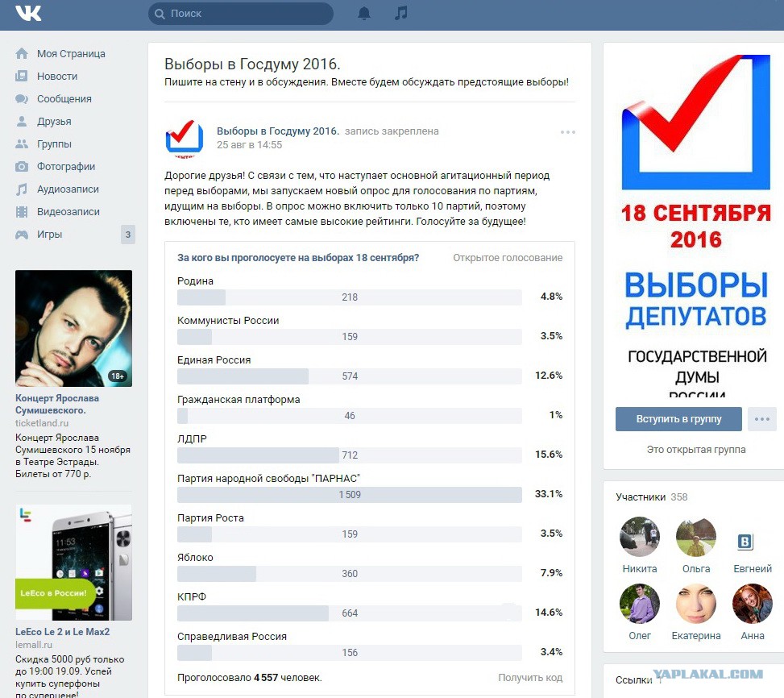Open Группы menu entry
Screen dimensions: 784x698
[x=54, y=144]
